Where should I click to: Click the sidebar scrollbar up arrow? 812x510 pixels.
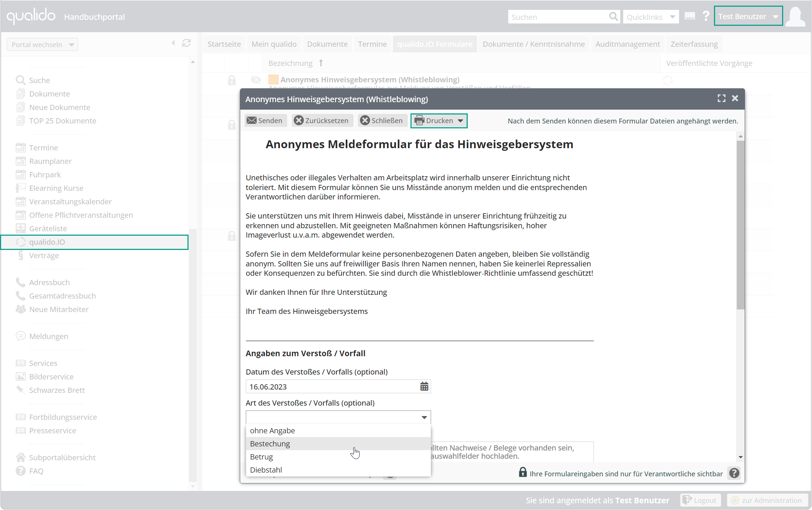193,62
